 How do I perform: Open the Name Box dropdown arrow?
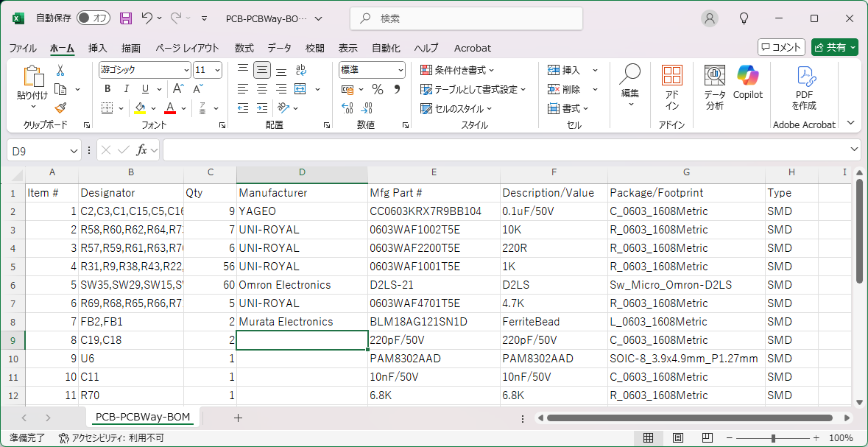[x=74, y=151]
